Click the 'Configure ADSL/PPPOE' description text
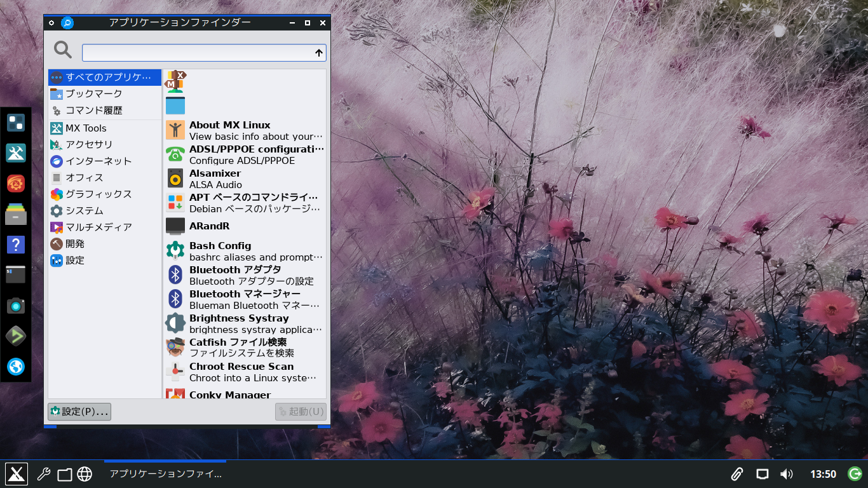The image size is (868, 488). 242,161
